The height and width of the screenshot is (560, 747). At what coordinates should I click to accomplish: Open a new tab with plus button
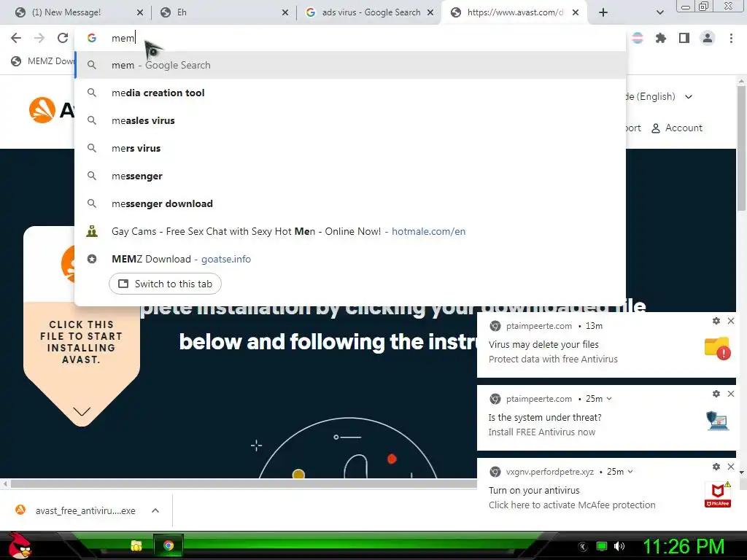tap(603, 12)
